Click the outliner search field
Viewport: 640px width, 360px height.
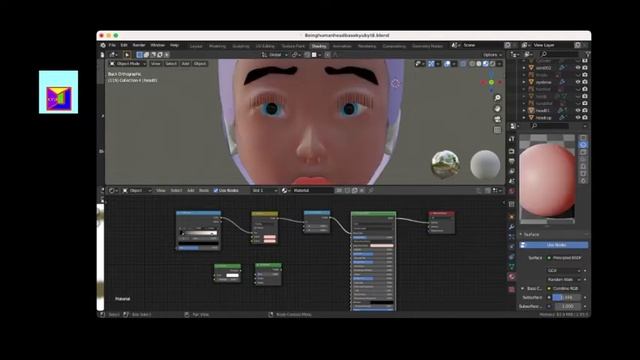click(558, 54)
